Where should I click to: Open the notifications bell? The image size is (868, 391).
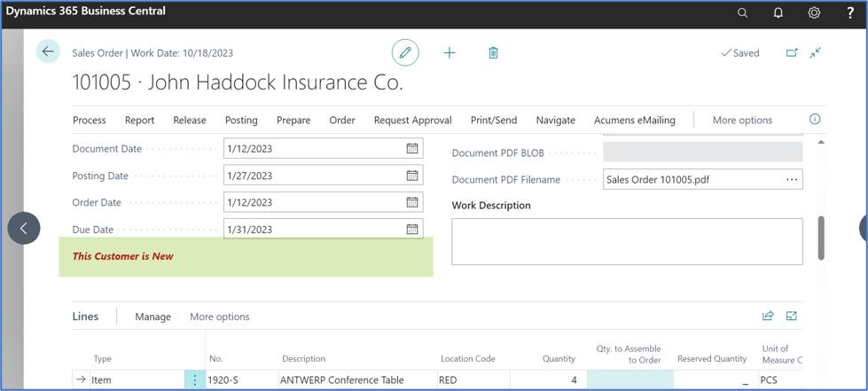pyautogui.click(x=778, y=13)
